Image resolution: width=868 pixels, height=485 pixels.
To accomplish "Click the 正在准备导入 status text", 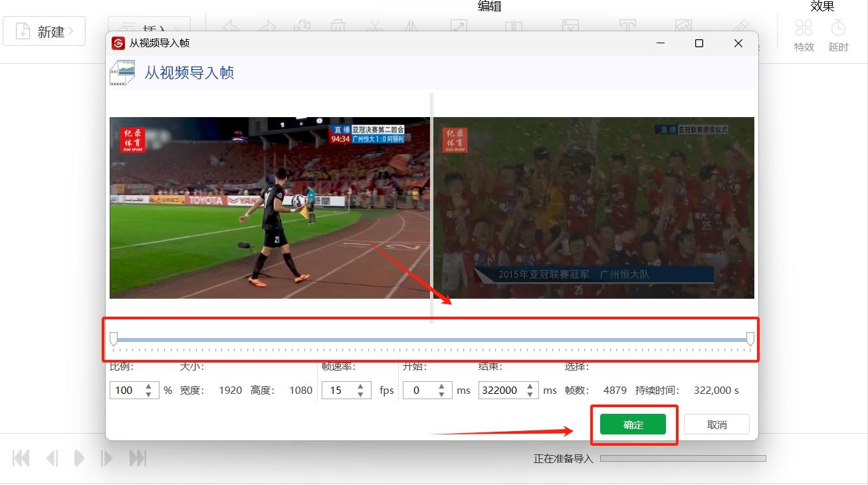I will [x=564, y=458].
